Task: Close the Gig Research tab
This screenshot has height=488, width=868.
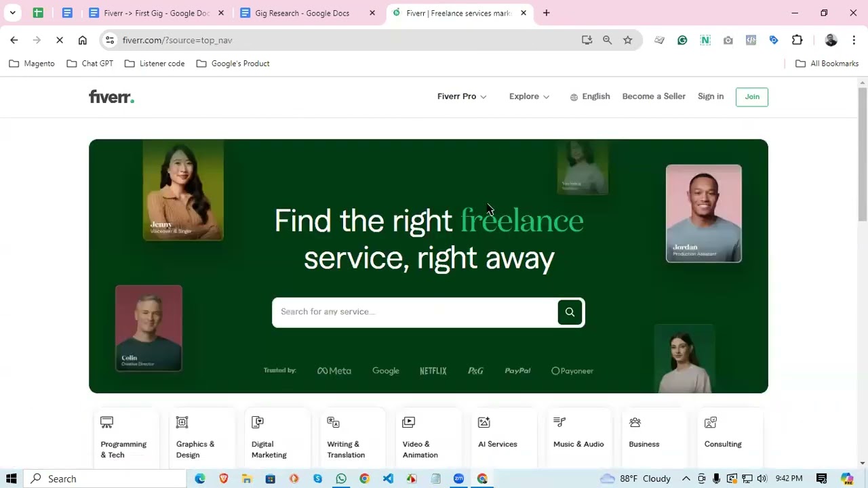Action: click(x=372, y=13)
